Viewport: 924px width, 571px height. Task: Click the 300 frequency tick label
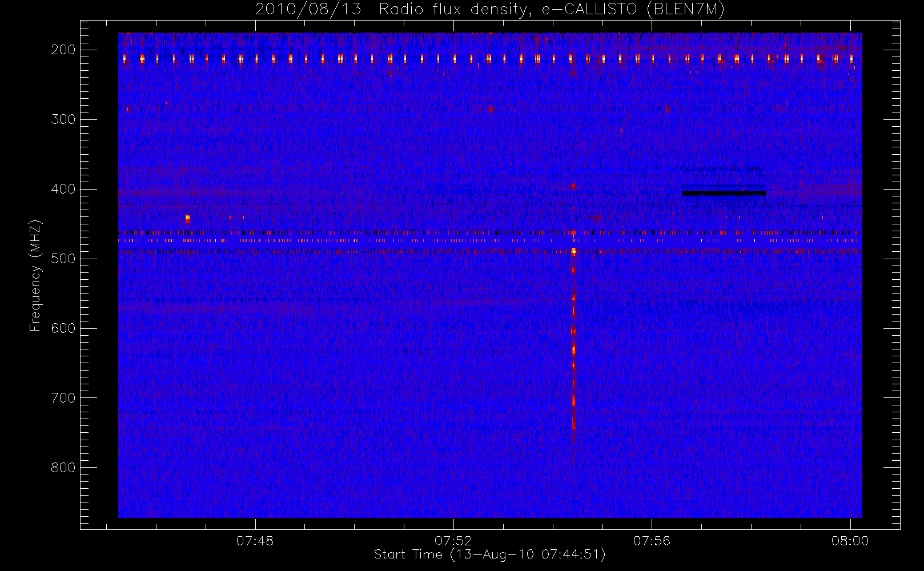(x=63, y=119)
